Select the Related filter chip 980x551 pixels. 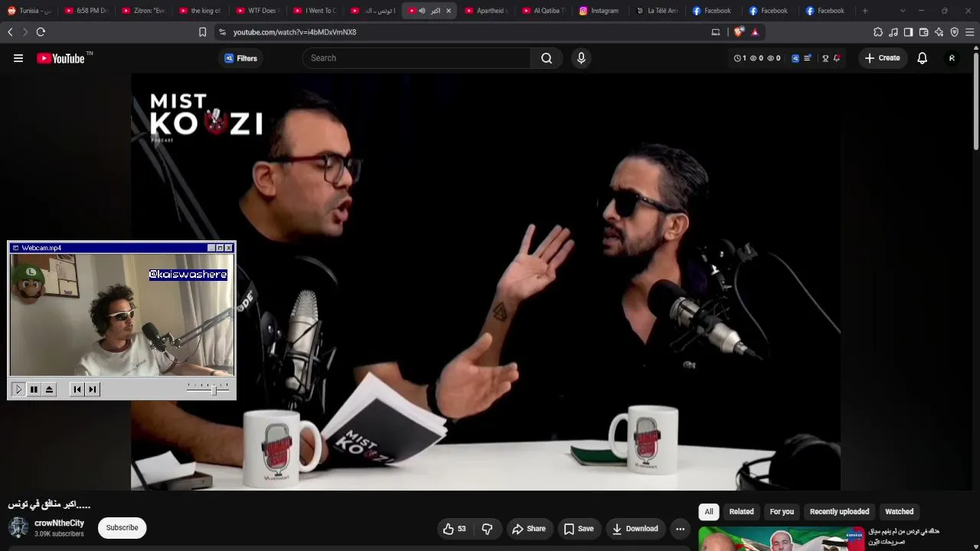click(x=741, y=512)
